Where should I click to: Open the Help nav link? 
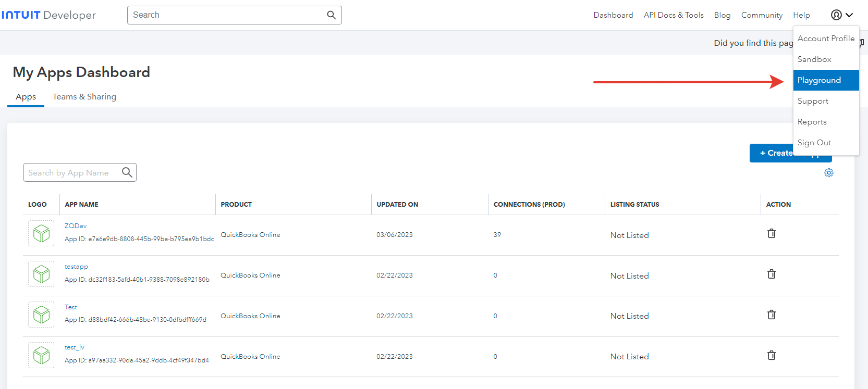pos(801,15)
